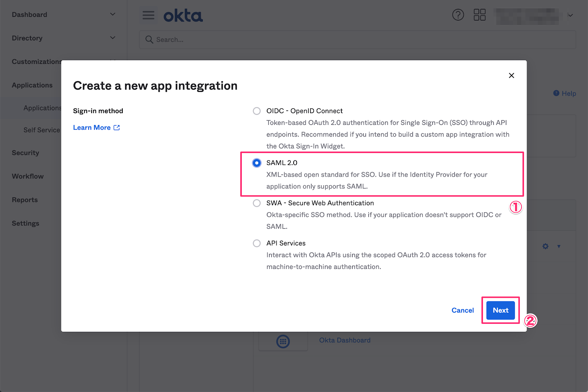
Task: Click the Cancel button
Action: coord(463,310)
